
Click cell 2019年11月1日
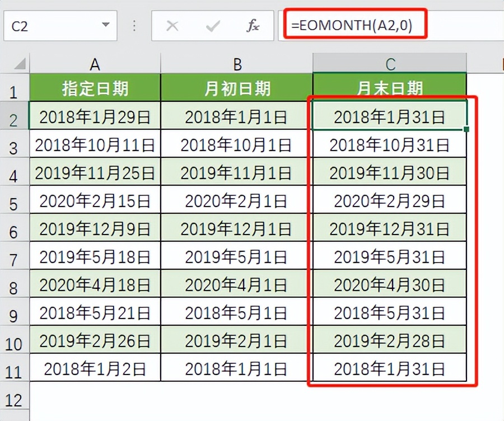tap(236, 172)
